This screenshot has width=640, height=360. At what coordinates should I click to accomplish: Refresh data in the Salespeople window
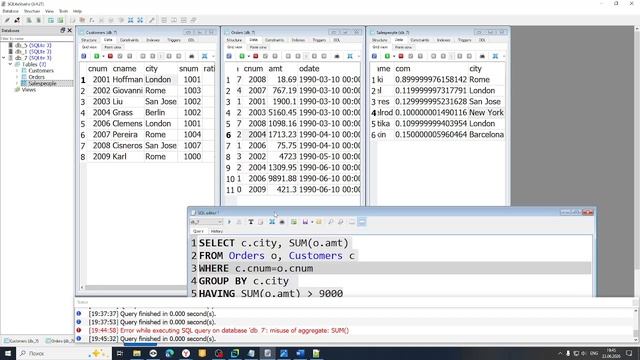click(374, 56)
